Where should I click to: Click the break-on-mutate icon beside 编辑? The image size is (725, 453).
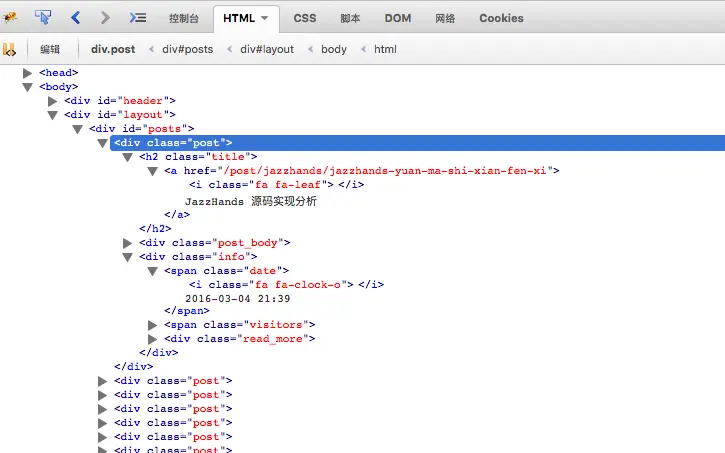point(9,49)
